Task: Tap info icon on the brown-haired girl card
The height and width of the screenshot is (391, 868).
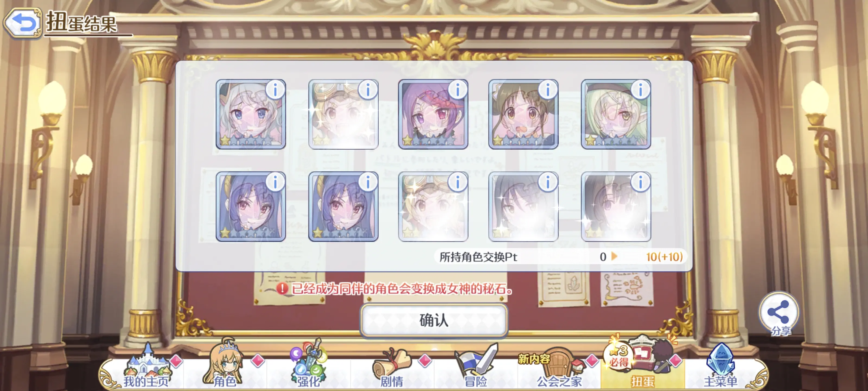Action: click(x=548, y=90)
